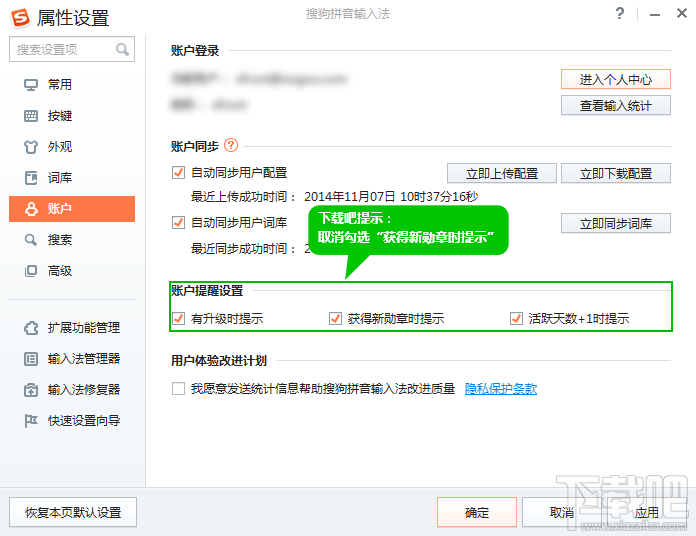Image resolution: width=696 pixels, height=536 pixels.
Task: Click the magnifier icon beside 搜索
Action: (31, 240)
